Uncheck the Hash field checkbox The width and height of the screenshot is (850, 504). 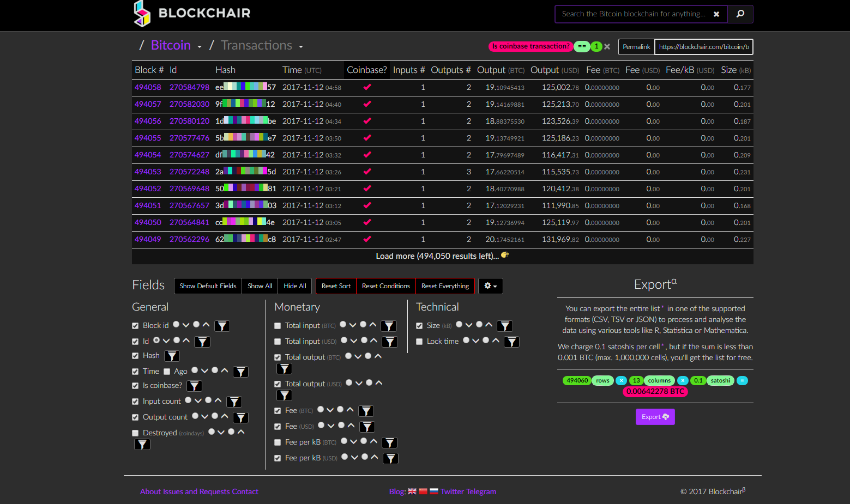tap(135, 356)
